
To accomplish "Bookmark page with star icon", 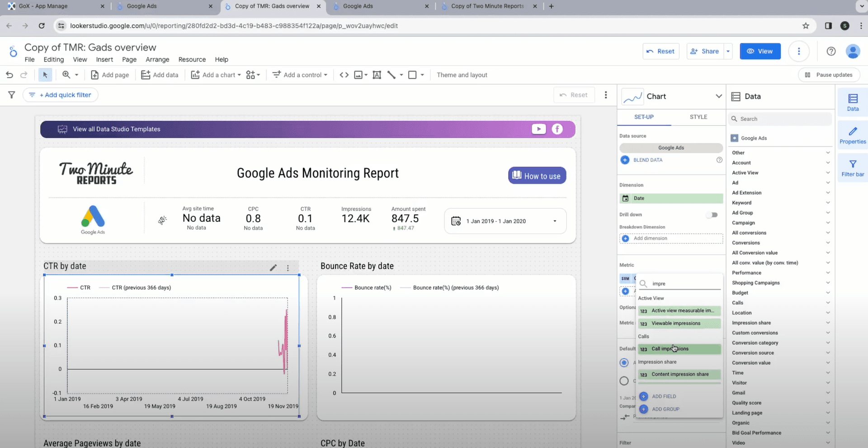I will [x=806, y=26].
